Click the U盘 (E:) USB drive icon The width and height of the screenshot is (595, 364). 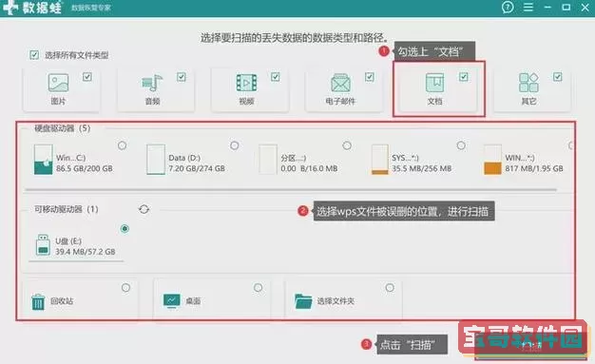pos(43,245)
